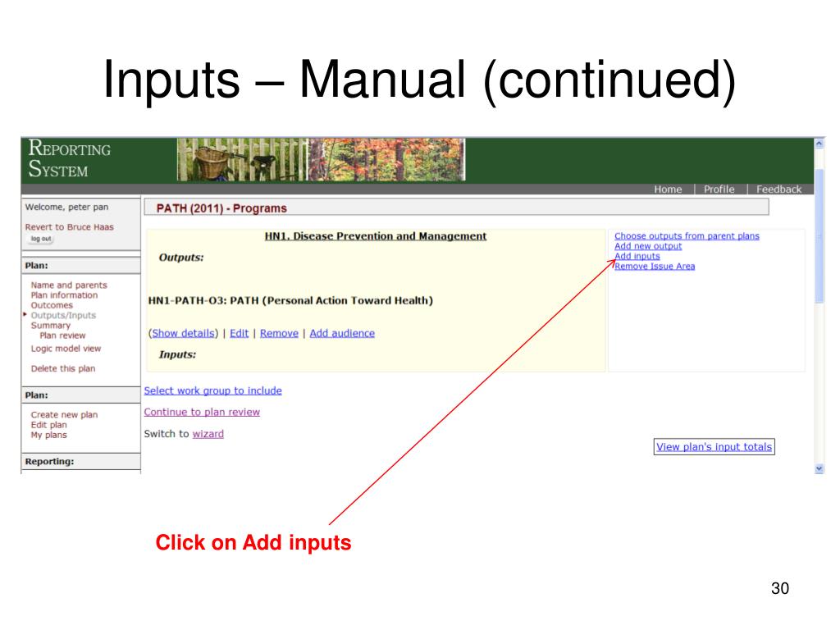Click Continue to plan review link

(202, 413)
